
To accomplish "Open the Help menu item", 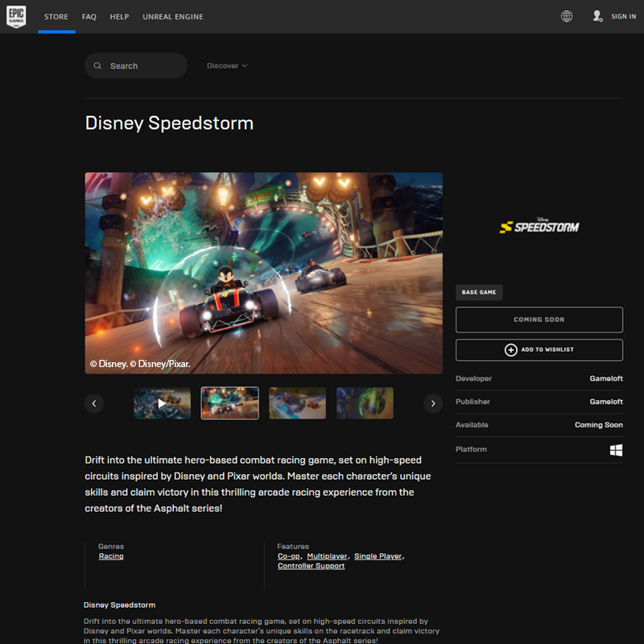I will pos(119,17).
